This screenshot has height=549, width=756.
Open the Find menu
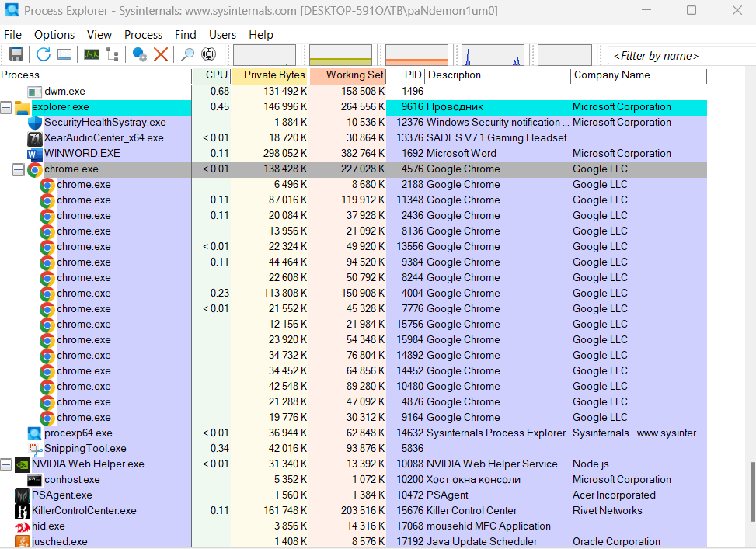coord(185,35)
